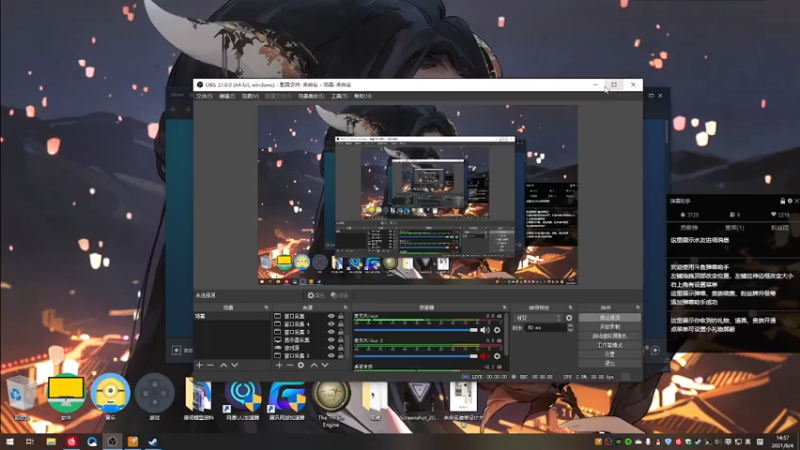The width and height of the screenshot is (800, 450).
Task: Open settings gear in 弹幕助手 window
Action: (x=790, y=201)
